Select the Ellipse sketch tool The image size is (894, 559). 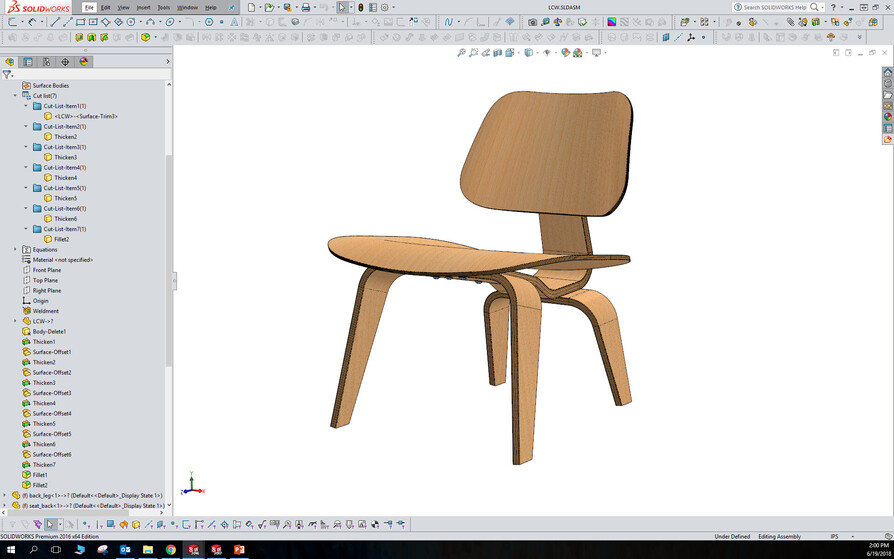point(170,22)
